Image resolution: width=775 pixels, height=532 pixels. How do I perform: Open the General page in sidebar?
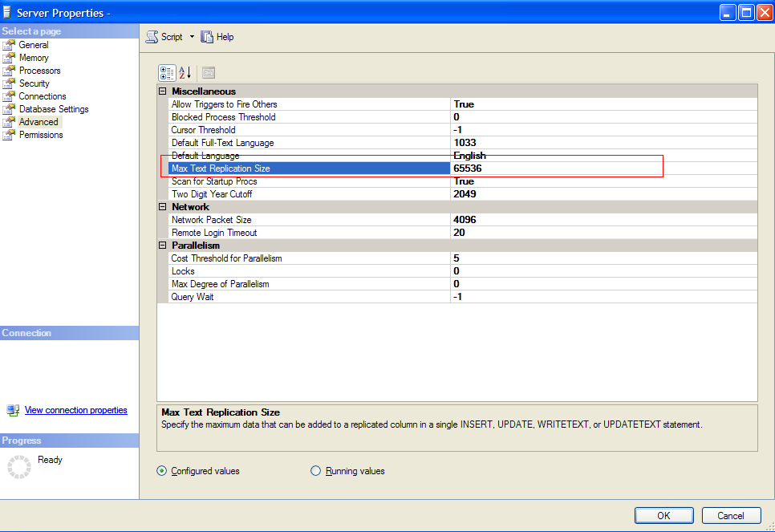coord(34,45)
